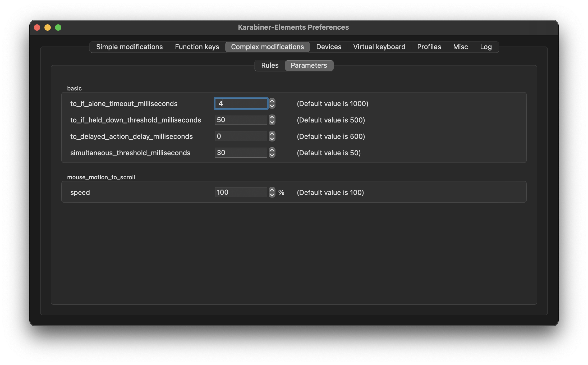Viewport: 588px width, 365px height.
Task: Increment the mouse scroll speed percentage
Action: click(x=272, y=190)
